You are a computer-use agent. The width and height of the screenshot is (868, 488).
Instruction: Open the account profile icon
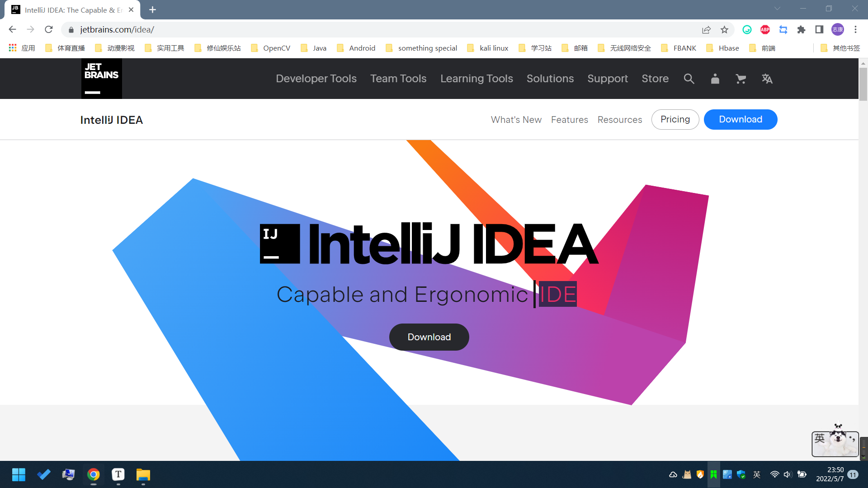pyautogui.click(x=715, y=79)
